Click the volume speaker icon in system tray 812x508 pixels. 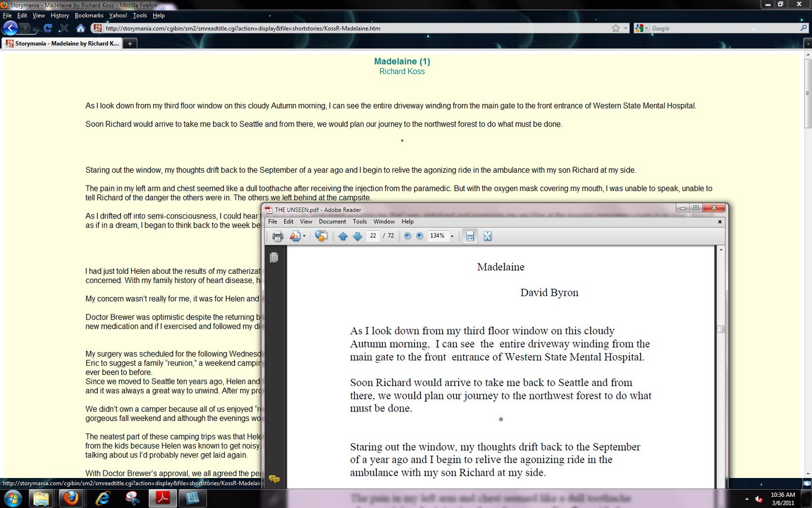[x=759, y=499]
